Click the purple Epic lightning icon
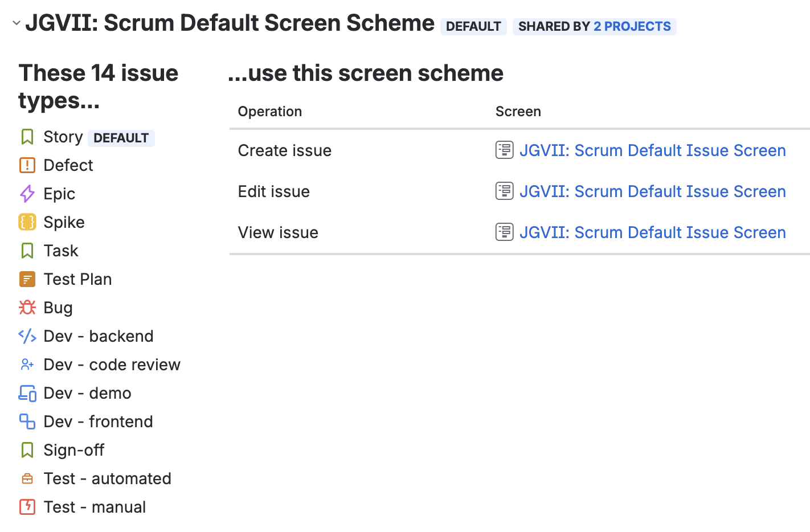This screenshot has width=810, height=532. (27, 194)
